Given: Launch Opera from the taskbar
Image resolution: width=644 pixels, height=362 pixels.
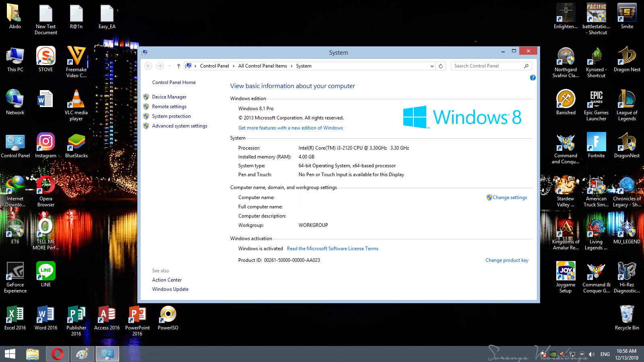Looking at the screenshot, I should click(57, 354).
